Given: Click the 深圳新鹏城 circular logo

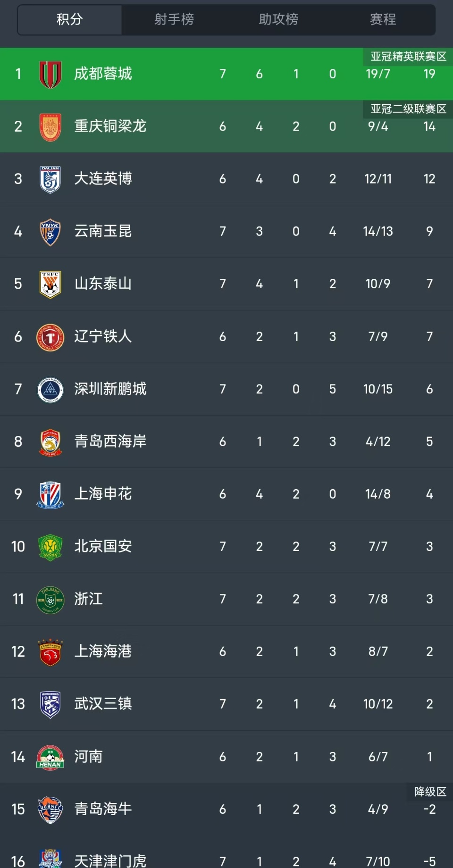Looking at the screenshot, I should coord(50,389).
